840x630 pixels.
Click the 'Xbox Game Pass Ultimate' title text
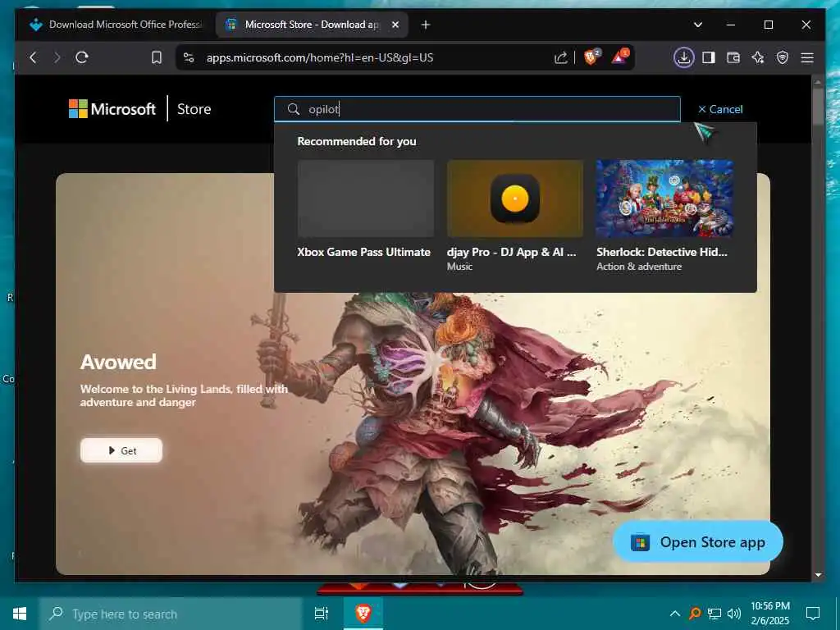[x=363, y=252]
